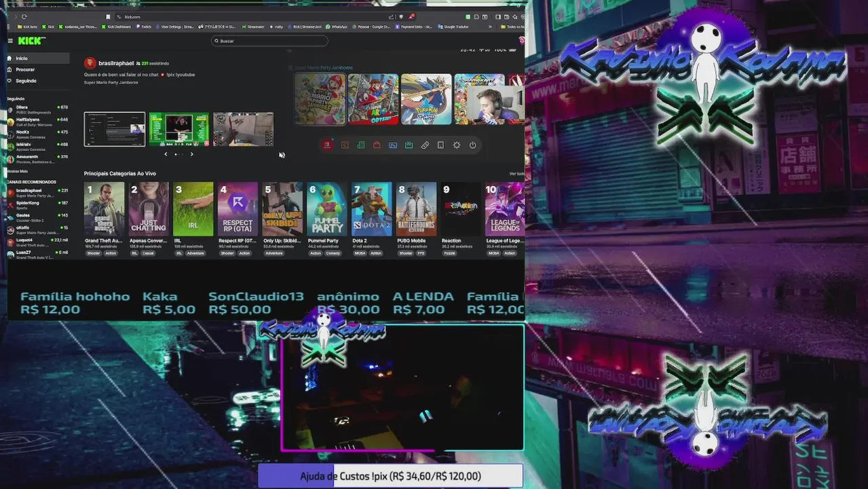Click the green KICK logo
This screenshot has height=489, width=868.
tap(31, 41)
